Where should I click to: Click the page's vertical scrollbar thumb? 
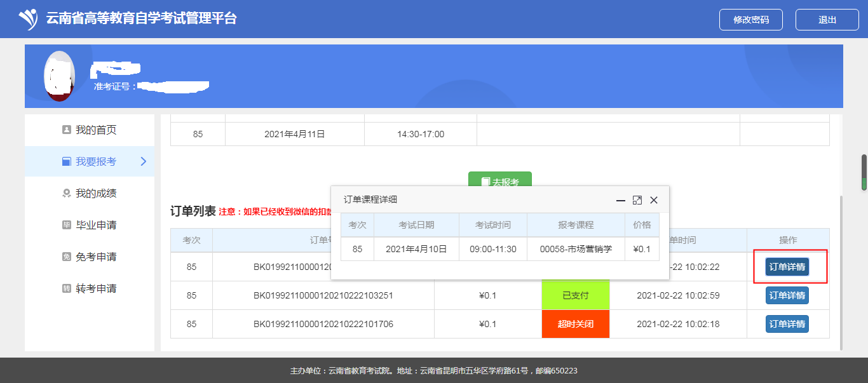tap(864, 172)
